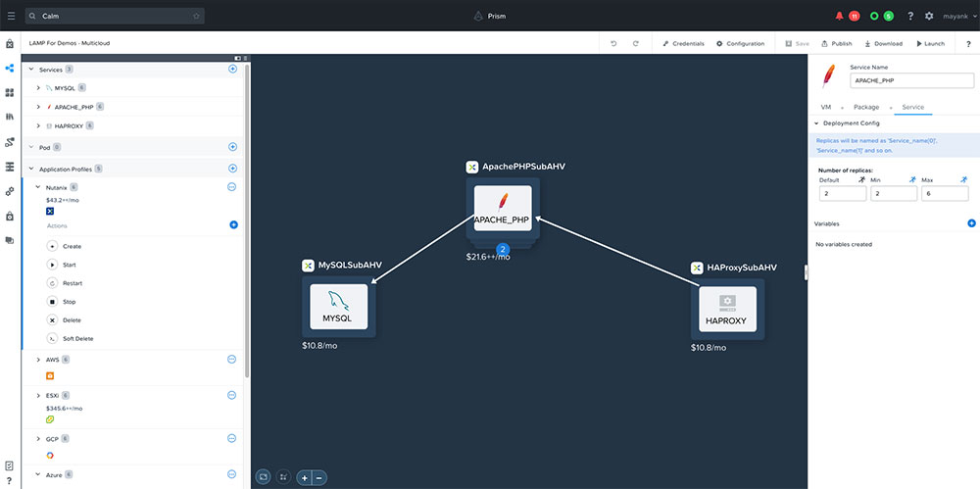Expand the AWS application profile

(38, 360)
